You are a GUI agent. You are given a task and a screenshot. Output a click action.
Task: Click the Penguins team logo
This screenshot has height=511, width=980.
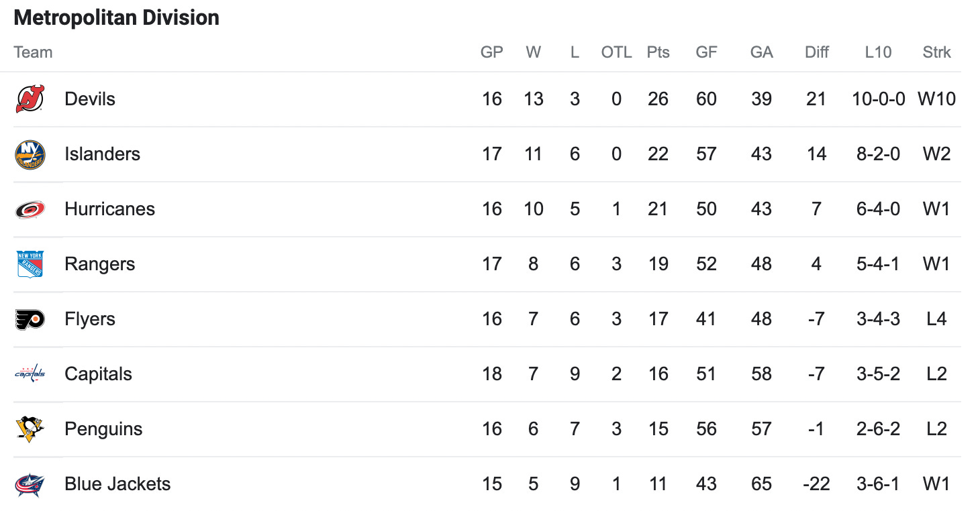pos(30,429)
